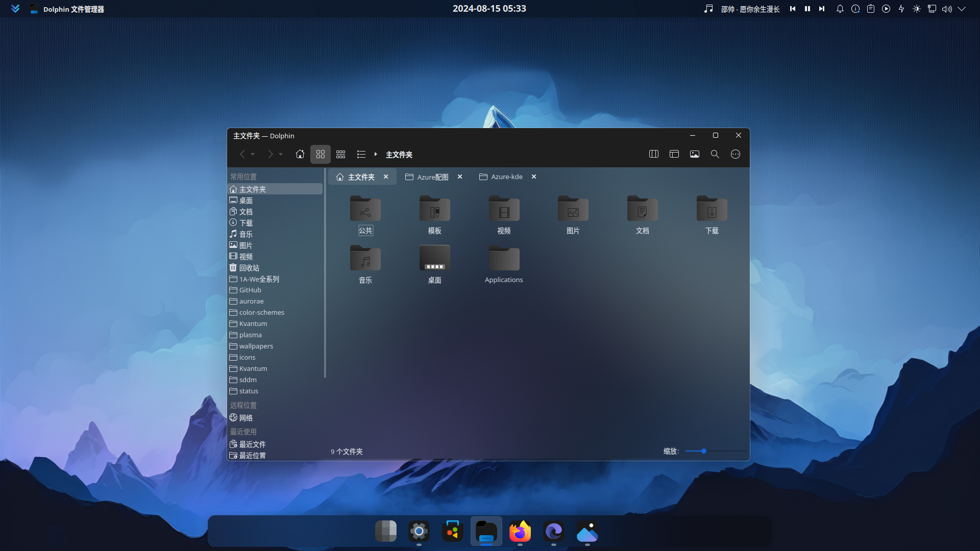
Task: Close the Azure-kde tab
Action: (534, 177)
